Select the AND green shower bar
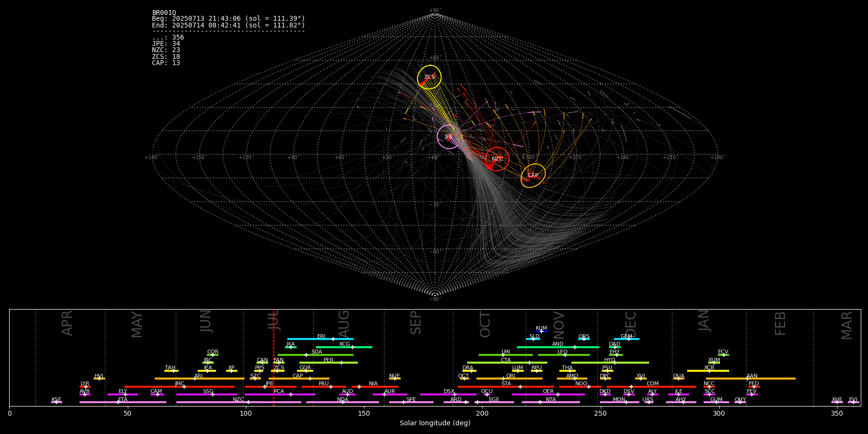 point(558,347)
